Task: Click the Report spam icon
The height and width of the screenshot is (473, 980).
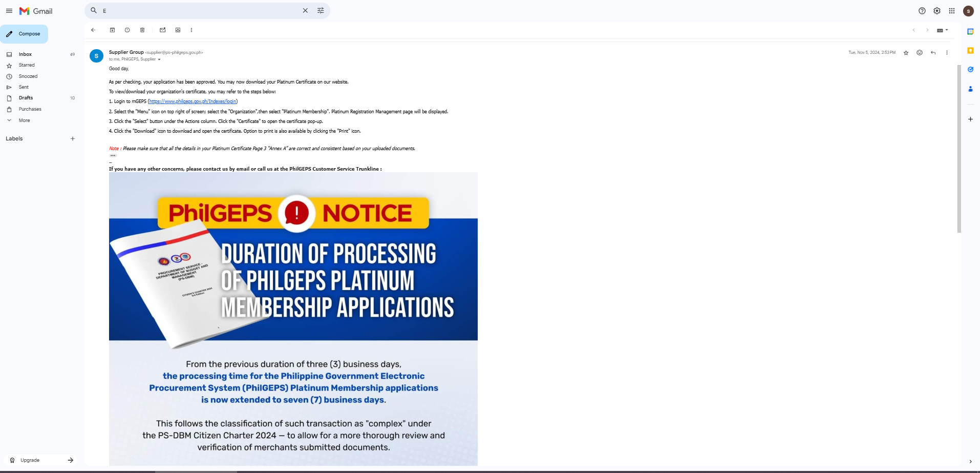Action: click(127, 30)
